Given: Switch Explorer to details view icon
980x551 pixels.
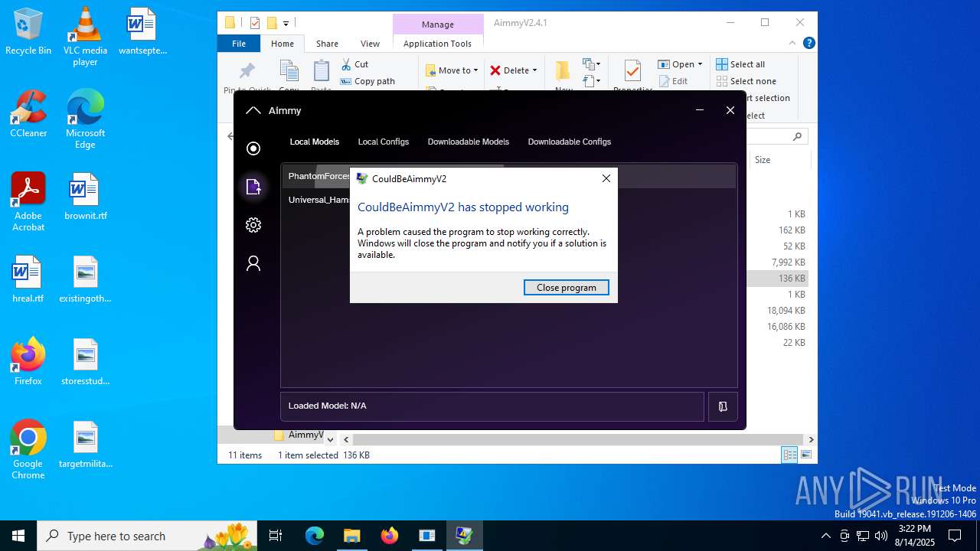Looking at the screenshot, I should click(x=789, y=455).
